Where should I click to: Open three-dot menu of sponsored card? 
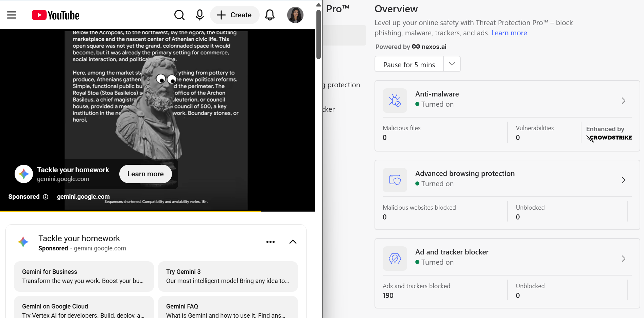point(271,242)
